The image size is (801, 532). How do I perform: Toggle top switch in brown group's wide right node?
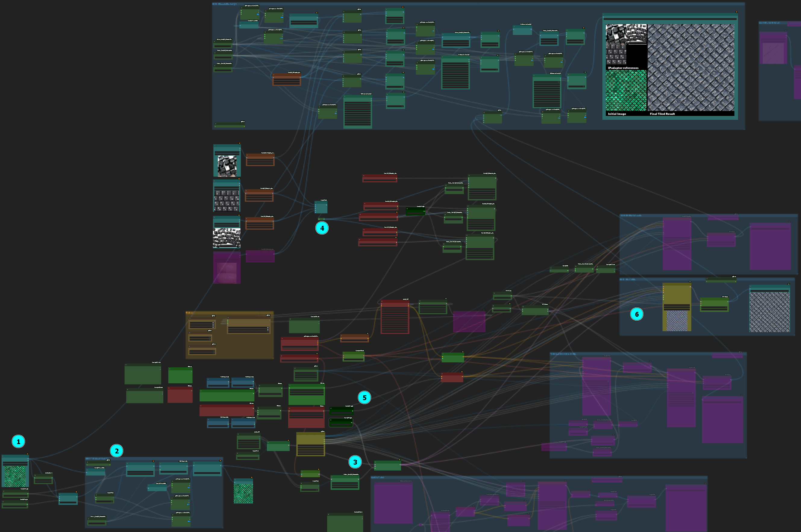pos(268,328)
